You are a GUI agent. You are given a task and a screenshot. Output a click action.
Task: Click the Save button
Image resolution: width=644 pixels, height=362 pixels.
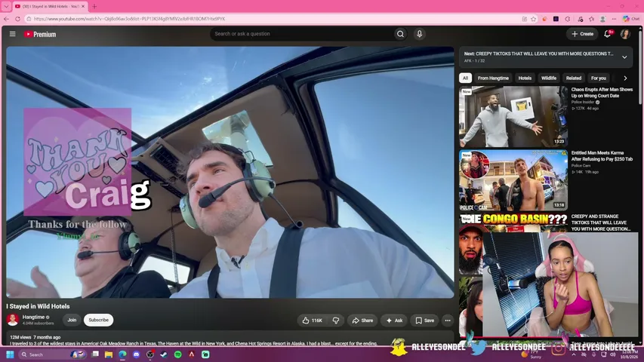[425, 321]
